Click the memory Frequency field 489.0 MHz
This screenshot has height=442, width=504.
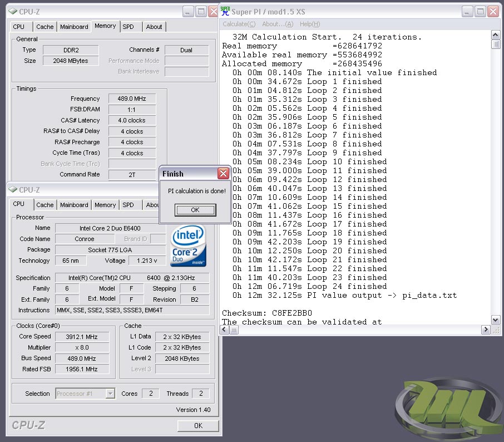pos(132,99)
